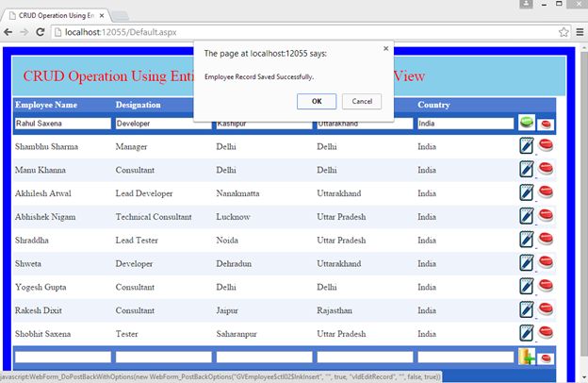Viewport: 588px width, 383px height.
Task: Click the empty Employee Name footer field
Action: [63, 358]
